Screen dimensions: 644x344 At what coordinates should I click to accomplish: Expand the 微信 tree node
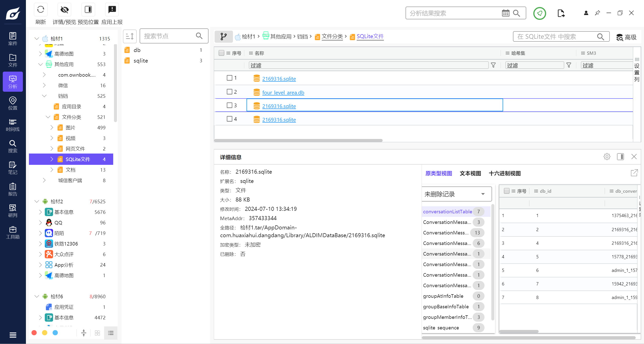(44, 85)
